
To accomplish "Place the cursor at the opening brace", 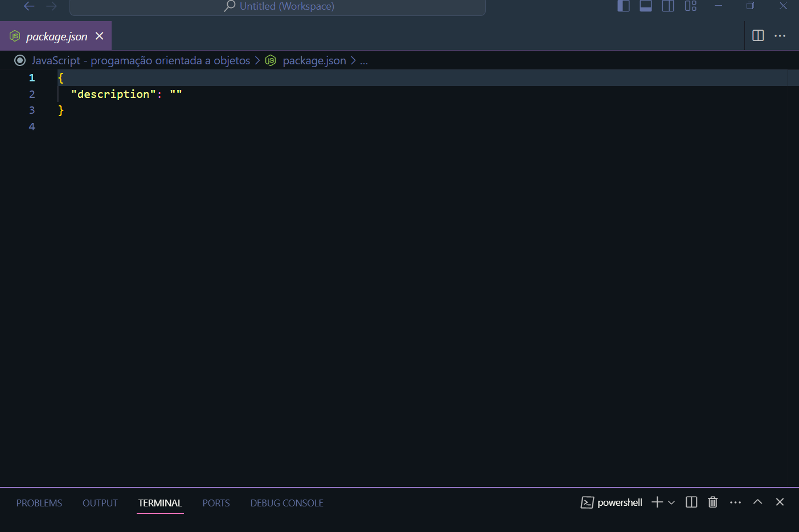I will 61,78.
